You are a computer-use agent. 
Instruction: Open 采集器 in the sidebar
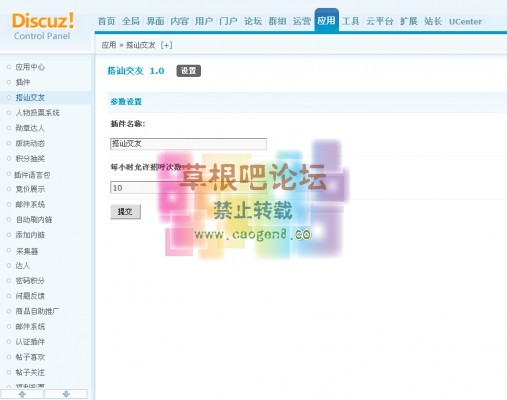click(27, 251)
